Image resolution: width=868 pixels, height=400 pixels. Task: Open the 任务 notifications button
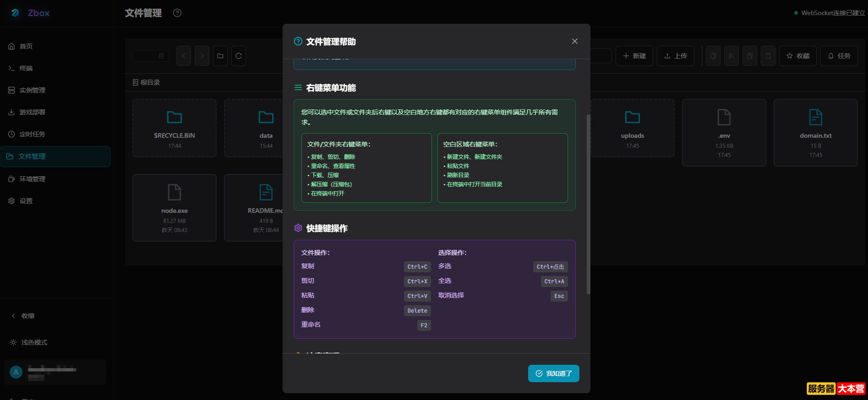click(x=839, y=56)
